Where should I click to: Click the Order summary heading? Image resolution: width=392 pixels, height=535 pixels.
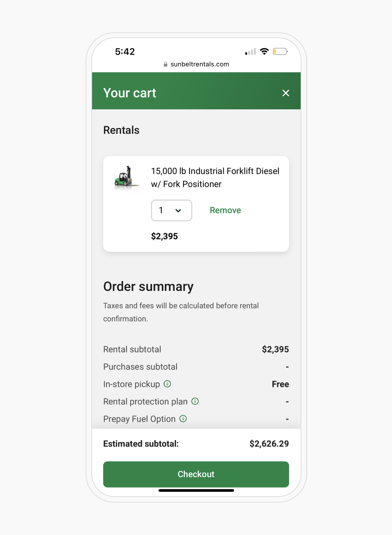click(x=149, y=287)
